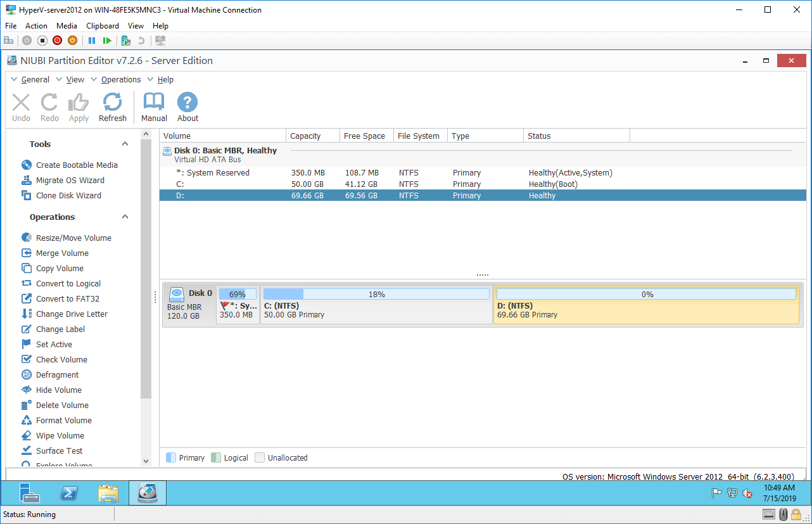Select Resize/Move Volume operation

73,238
